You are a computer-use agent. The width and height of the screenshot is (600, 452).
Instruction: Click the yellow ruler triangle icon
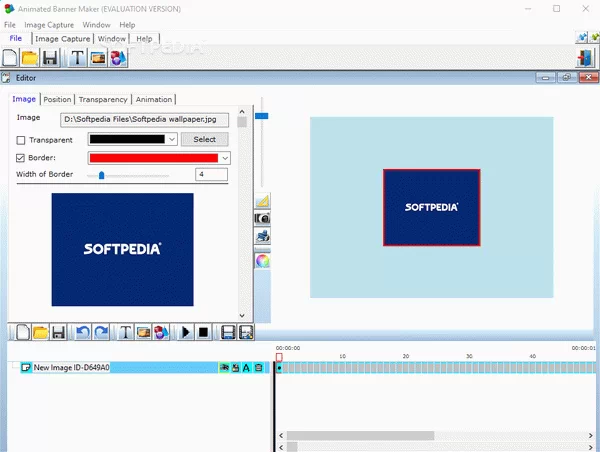262,201
